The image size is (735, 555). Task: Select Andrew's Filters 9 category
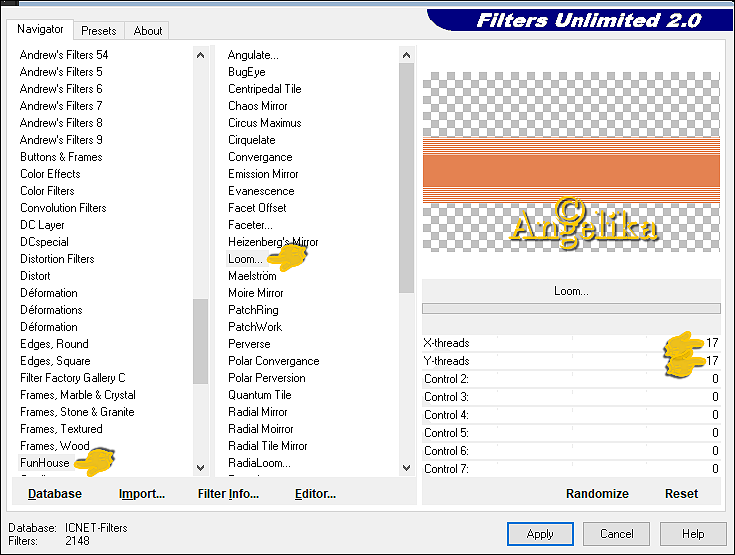point(61,140)
